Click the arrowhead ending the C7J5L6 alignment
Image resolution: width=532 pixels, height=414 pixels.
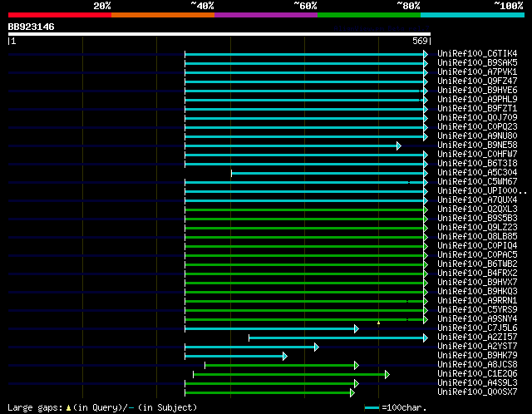tap(357, 328)
